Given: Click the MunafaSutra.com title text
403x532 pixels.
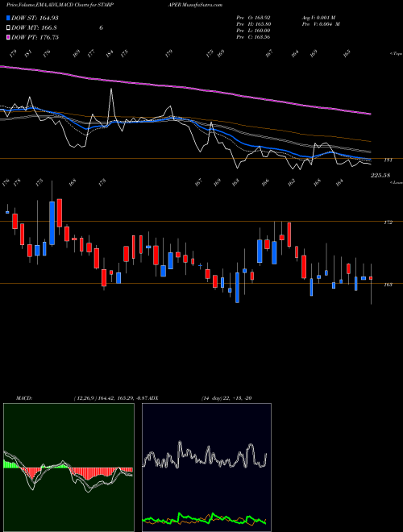Looking at the screenshot, I should tap(204, 5).
